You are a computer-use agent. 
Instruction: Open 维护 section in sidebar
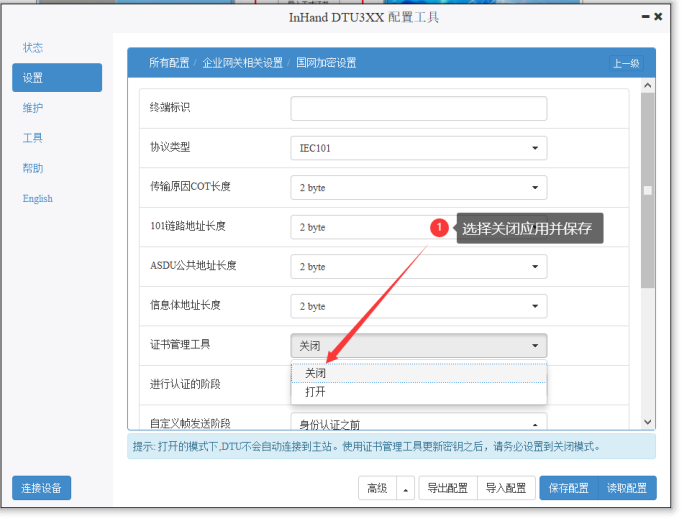(33, 108)
